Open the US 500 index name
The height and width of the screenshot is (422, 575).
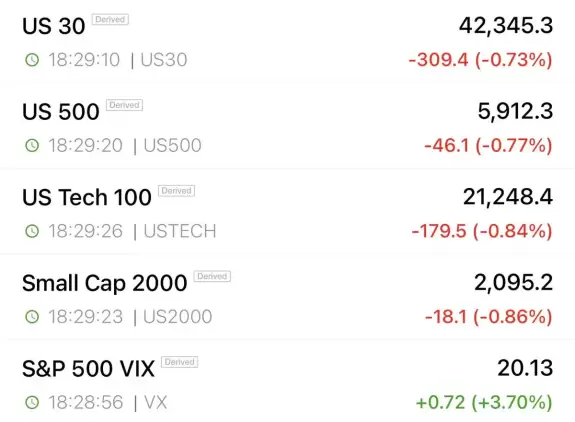click(61, 111)
